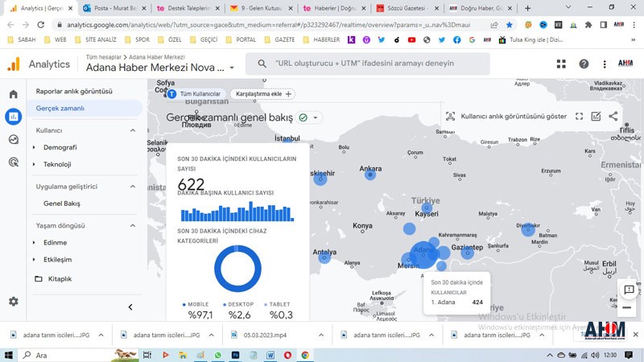Click the user snapshot icon
This screenshot has width=644, height=362.
451,116
